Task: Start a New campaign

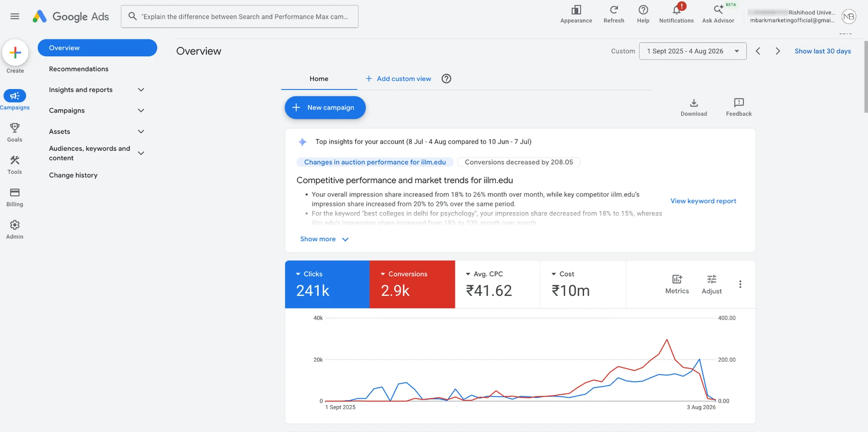Action: tap(325, 108)
